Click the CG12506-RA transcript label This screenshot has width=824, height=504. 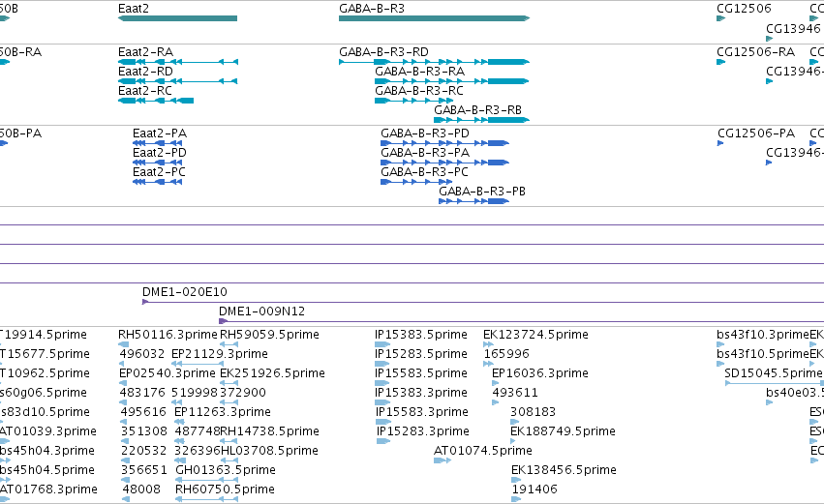click(755, 52)
